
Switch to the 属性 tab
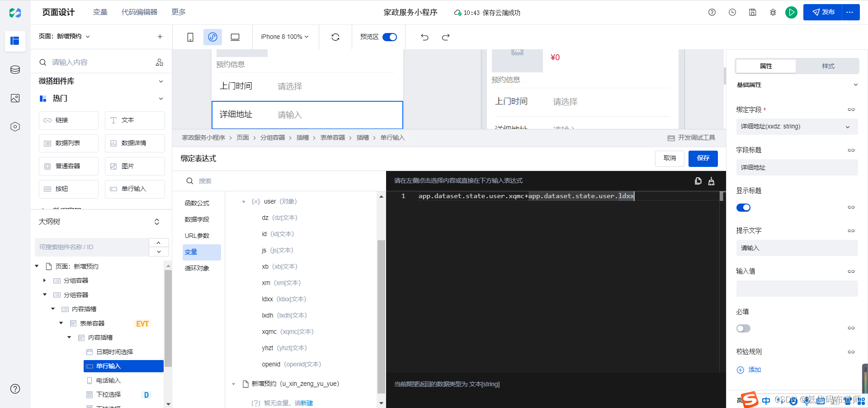(x=766, y=66)
